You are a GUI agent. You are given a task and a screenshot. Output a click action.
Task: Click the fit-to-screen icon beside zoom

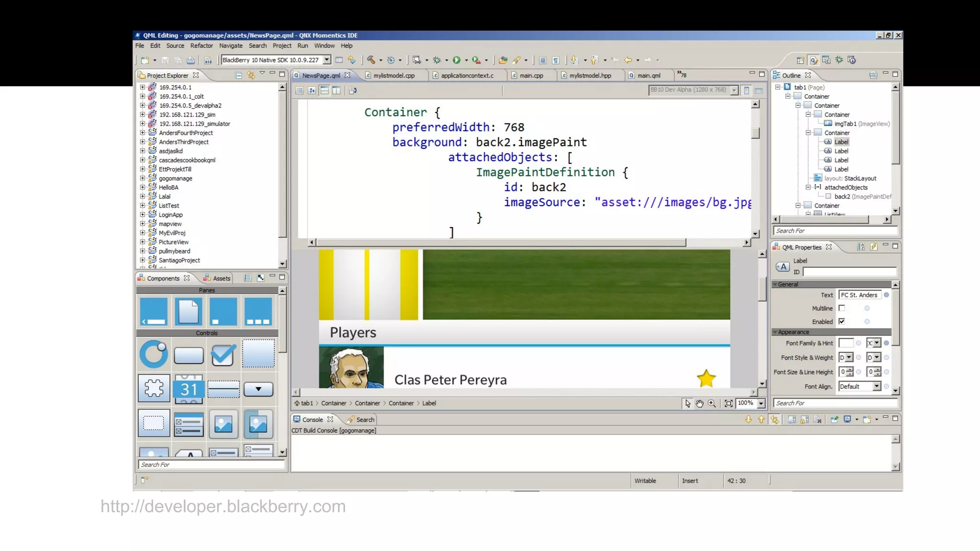coord(728,403)
